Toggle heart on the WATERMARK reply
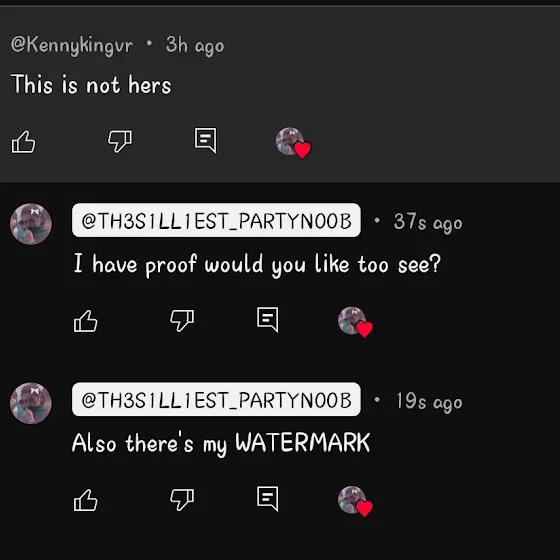This screenshot has width=560, height=560. pyautogui.click(x=355, y=501)
